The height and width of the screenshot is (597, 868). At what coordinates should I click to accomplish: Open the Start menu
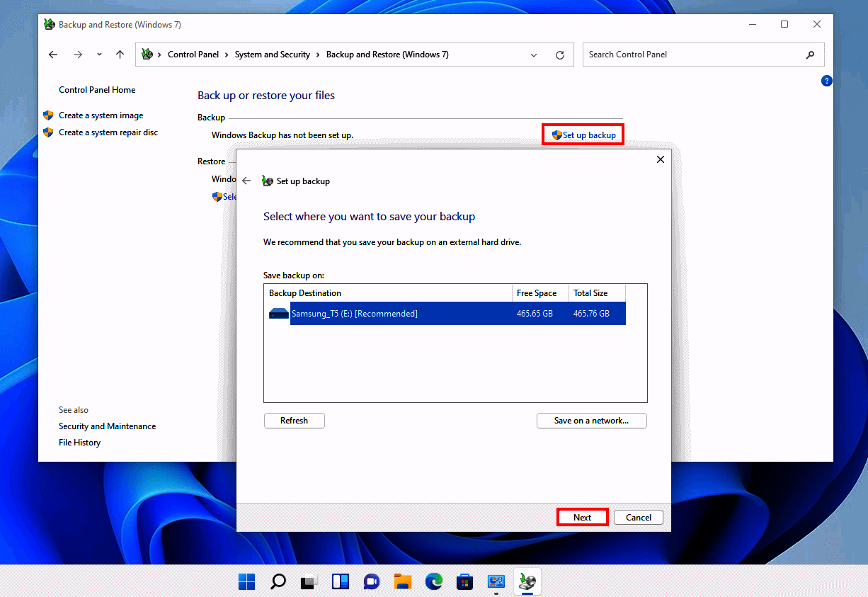(x=246, y=581)
